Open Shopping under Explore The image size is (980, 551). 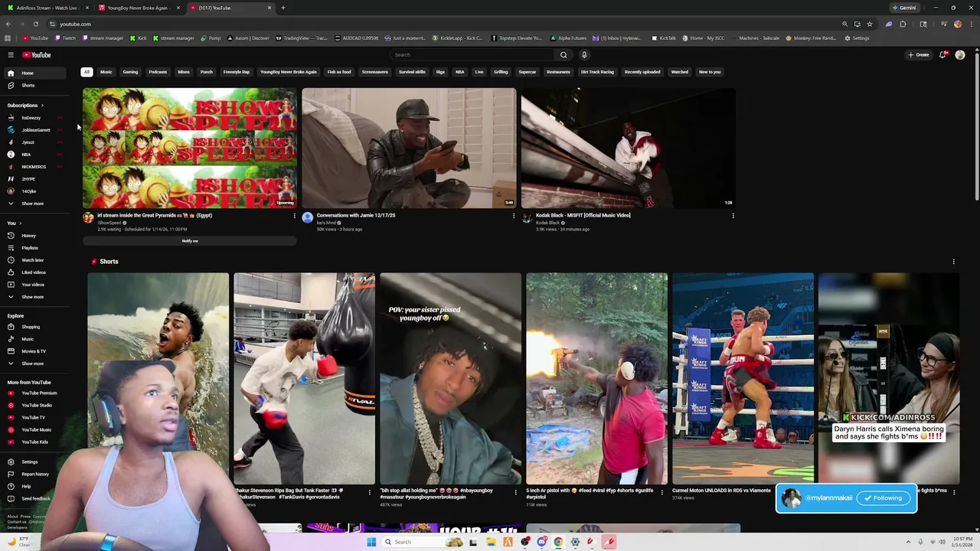tap(37, 327)
